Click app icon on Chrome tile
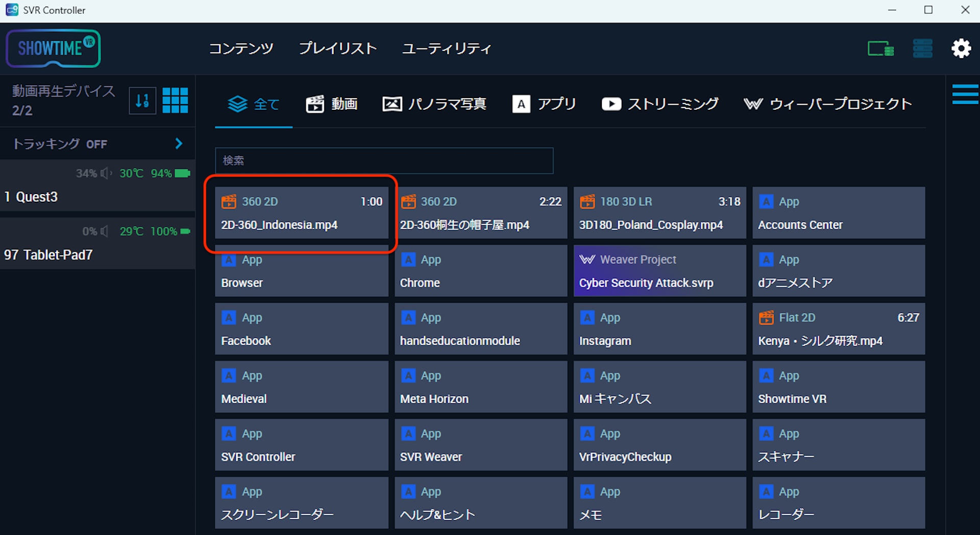 (408, 259)
